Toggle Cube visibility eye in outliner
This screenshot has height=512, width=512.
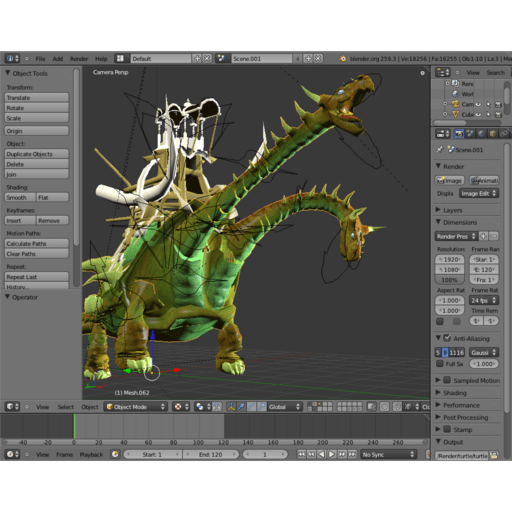click(479, 114)
